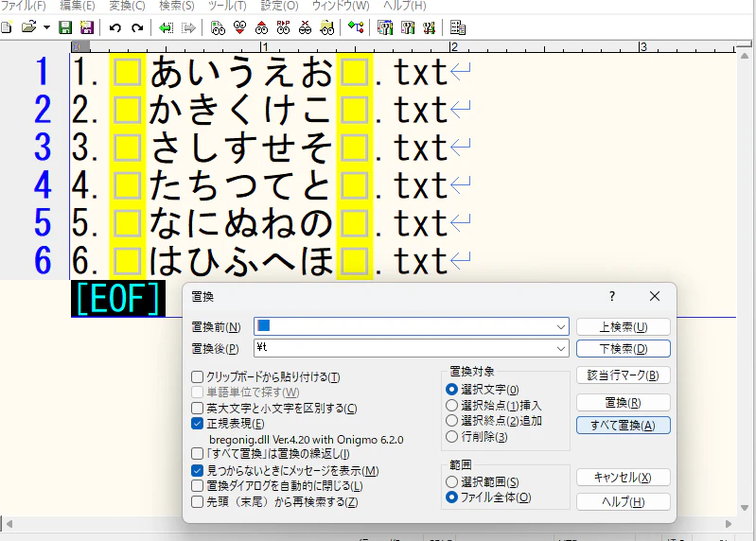Screen dimensions: 756x541
Task: Choose 選択範囲(S) as range
Action: [x=451, y=481]
